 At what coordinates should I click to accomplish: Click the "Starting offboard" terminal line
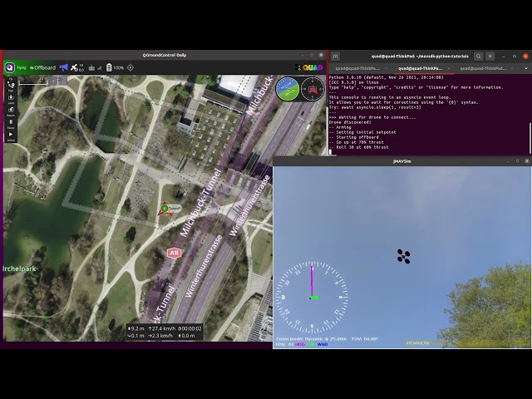pos(353,137)
